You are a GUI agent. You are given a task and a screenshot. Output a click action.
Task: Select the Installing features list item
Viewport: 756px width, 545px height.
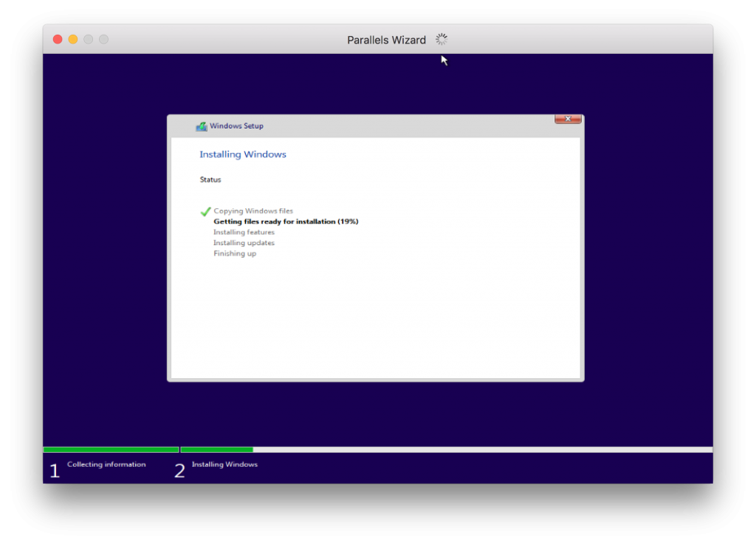pyautogui.click(x=244, y=232)
